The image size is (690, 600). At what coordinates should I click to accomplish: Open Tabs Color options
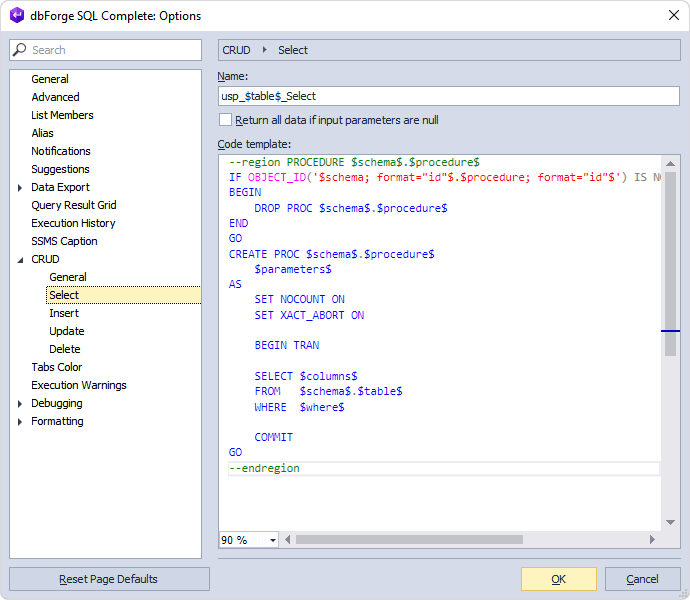(56, 368)
